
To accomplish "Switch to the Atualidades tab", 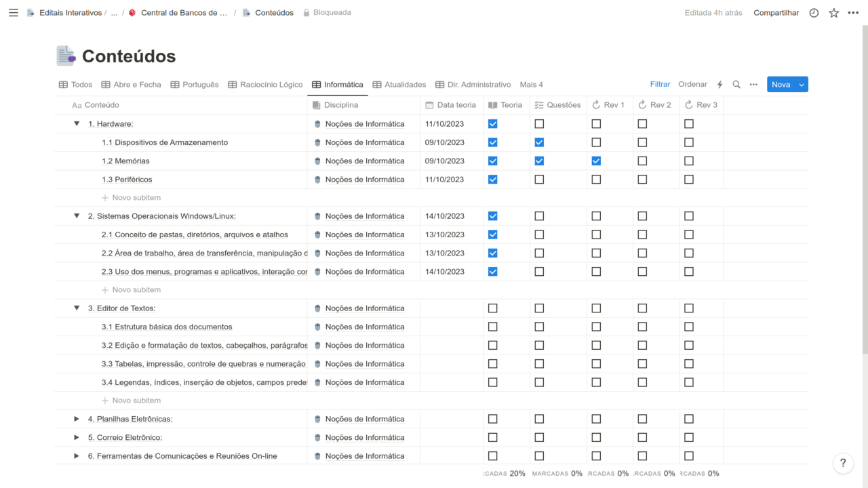I will point(399,85).
